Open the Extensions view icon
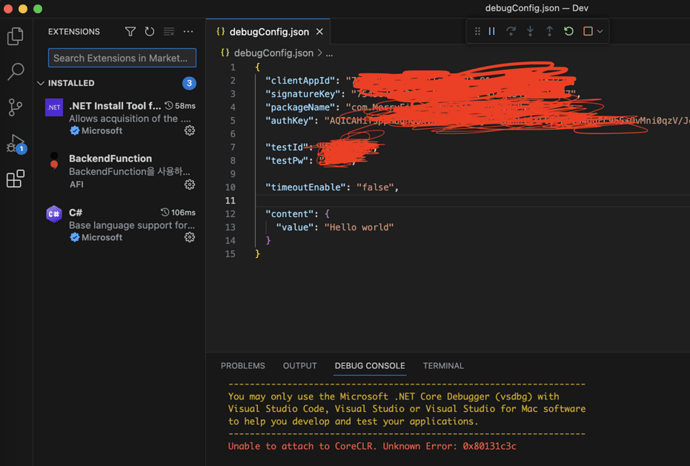The height and width of the screenshot is (466, 690). [15, 179]
